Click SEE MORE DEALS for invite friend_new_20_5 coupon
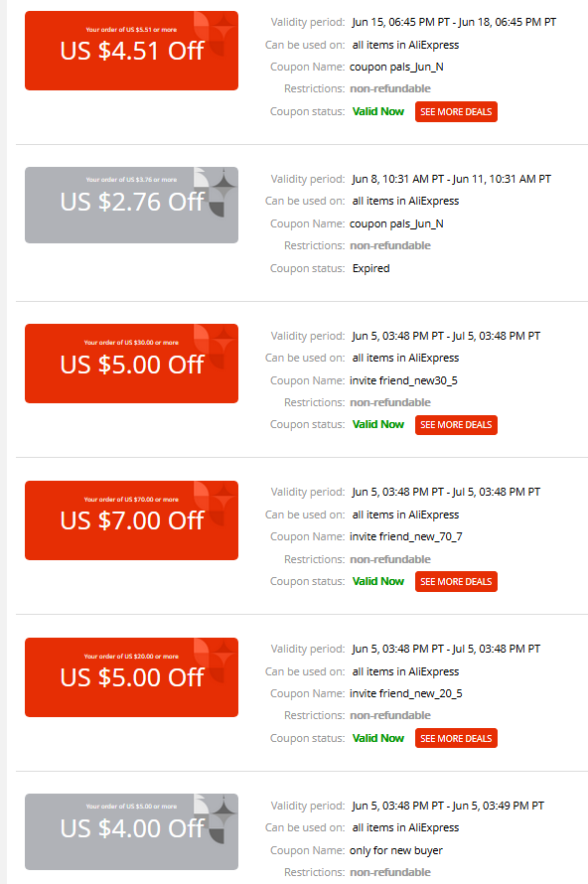Image resolution: width=588 pixels, height=884 pixels. [x=456, y=738]
